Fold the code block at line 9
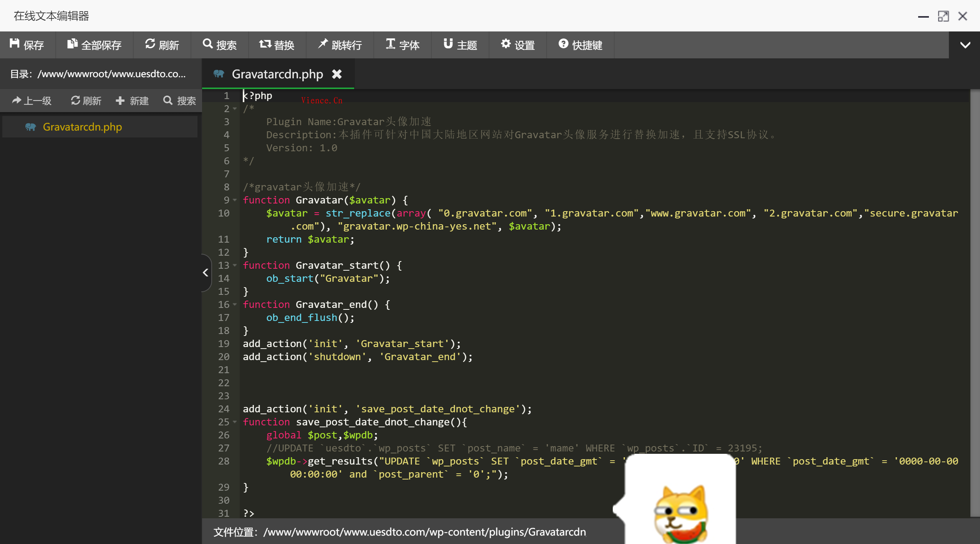This screenshot has width=980, height=544. tap(235, 200)
